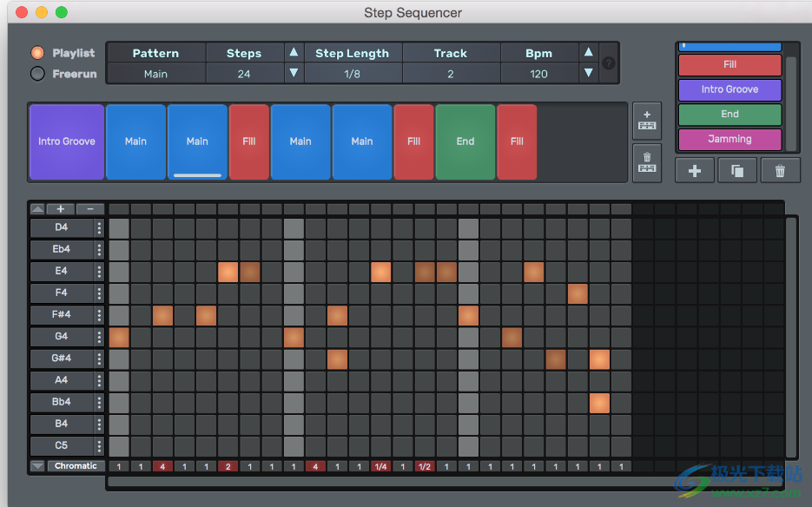Create a new pattern with the plus icon

coord(694,170)
